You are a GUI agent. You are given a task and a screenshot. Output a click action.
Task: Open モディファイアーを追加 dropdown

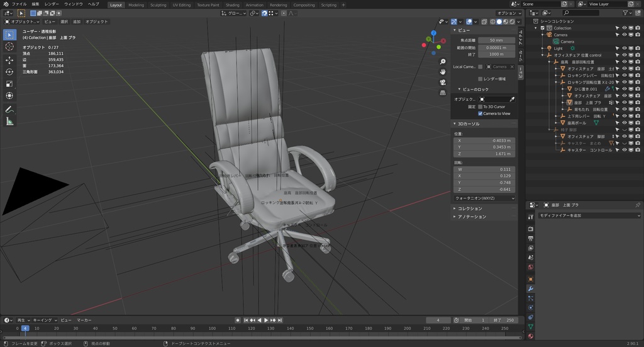[589, 215]
